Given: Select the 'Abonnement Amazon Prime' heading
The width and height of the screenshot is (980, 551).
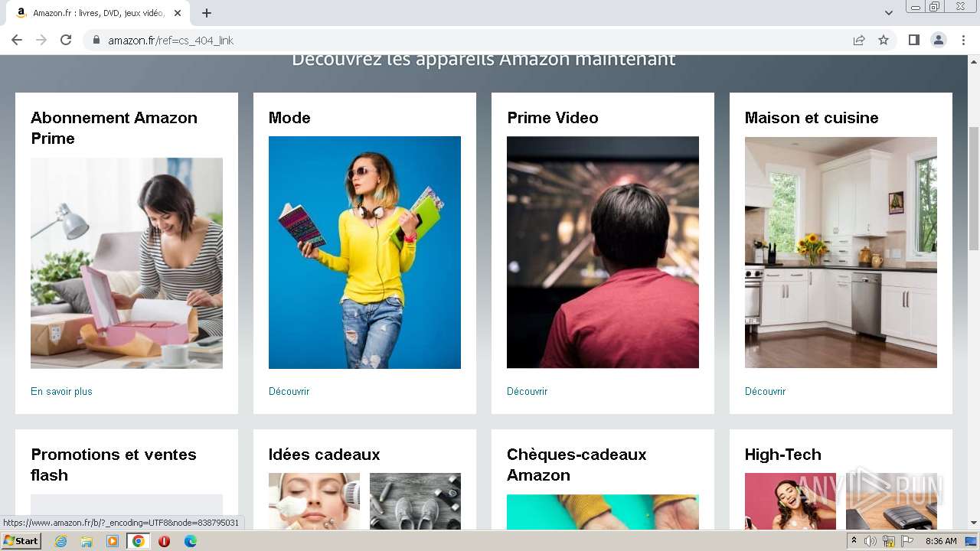Looking at the screenshot, I should [114, 128].
